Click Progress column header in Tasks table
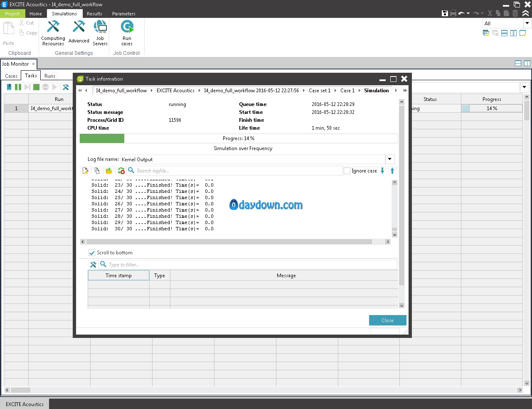 tap(492, 99)
